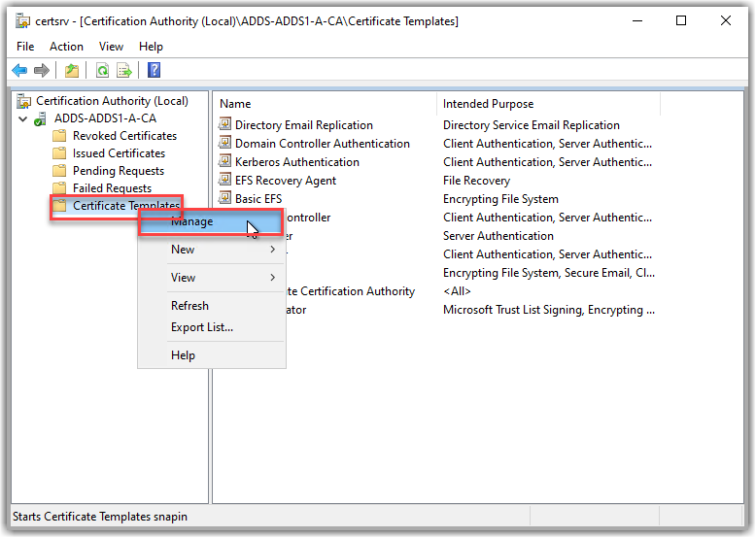Minimize the certsrv window
The width and height of the screenshot is (756, 538).
click(637, 20)
